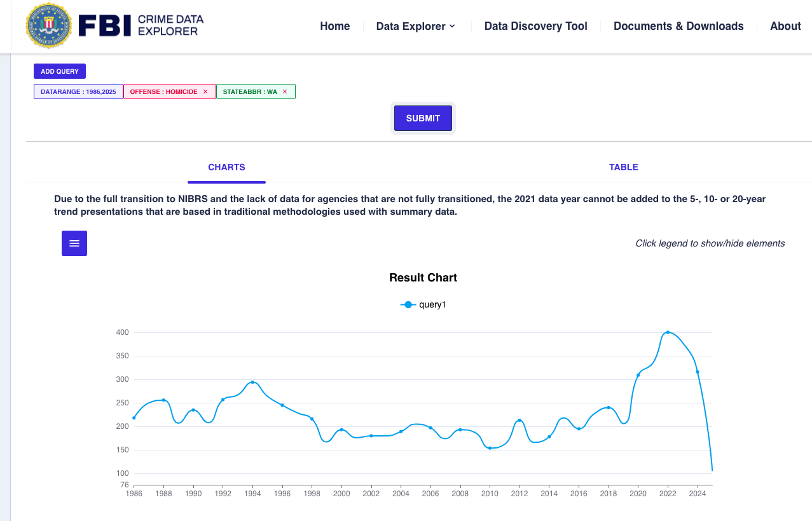The width and height of the screenshot is (812, 521).
Task: Click the 2022 peak data point
Action: point(668,332)
